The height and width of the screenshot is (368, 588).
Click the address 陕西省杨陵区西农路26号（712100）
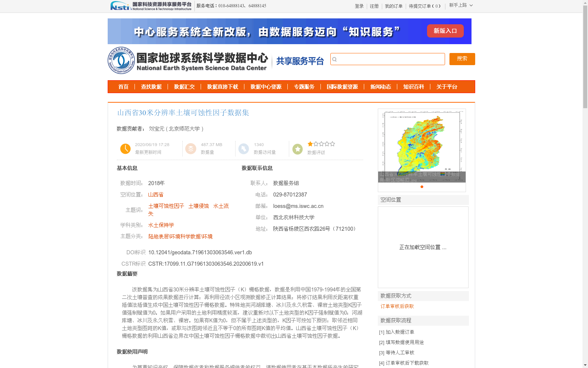(315, 229)
